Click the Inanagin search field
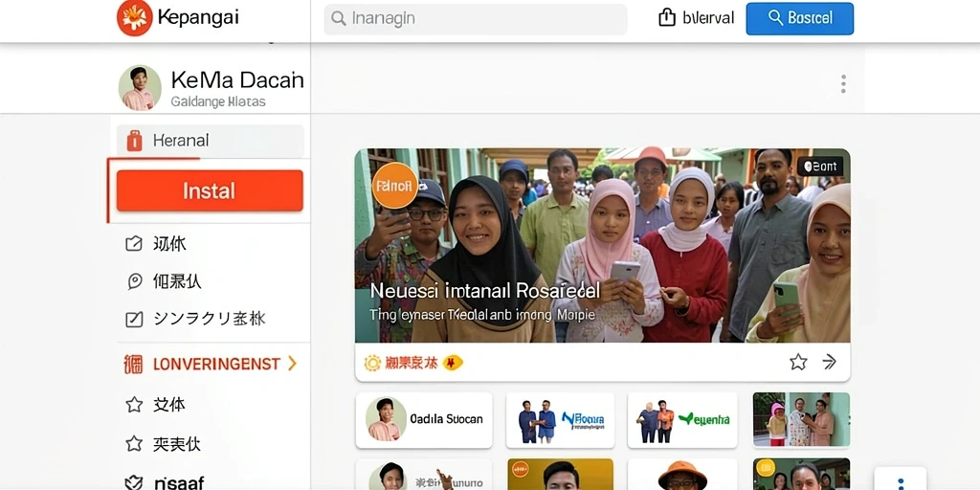 (x=475, y=19)
